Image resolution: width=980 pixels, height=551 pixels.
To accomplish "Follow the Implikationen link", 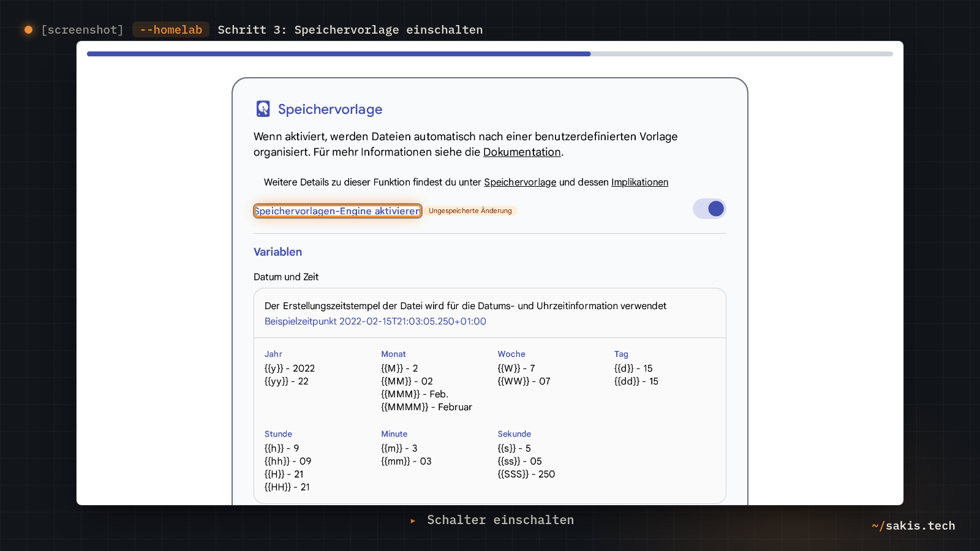I will pyautogui.click(x=639, y=182).
